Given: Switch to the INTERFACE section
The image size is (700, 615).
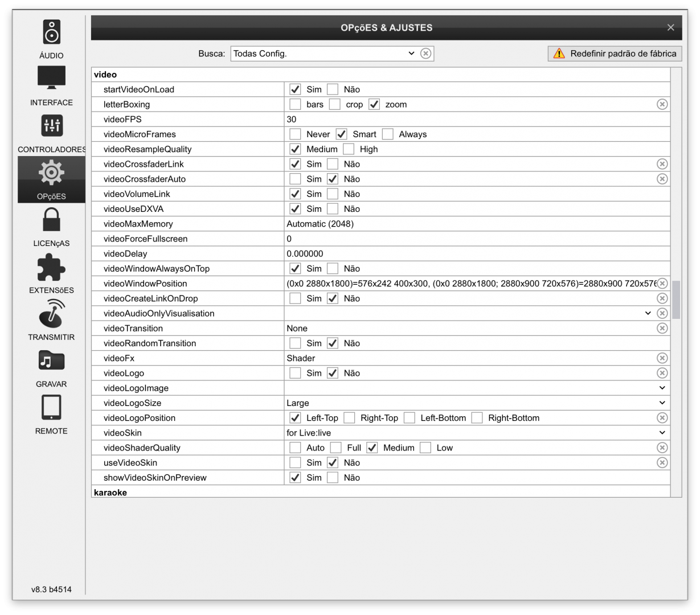Looking at the screenshot, I should click(x=51, y=102).
